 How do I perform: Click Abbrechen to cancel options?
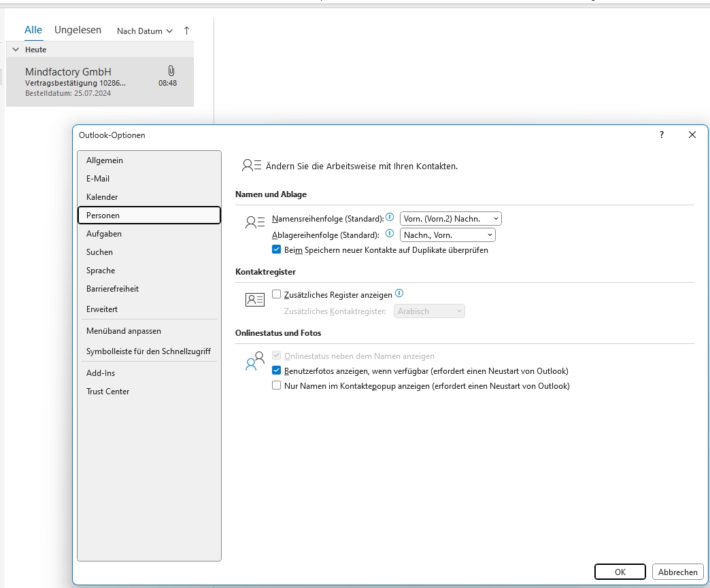(677, 572)
